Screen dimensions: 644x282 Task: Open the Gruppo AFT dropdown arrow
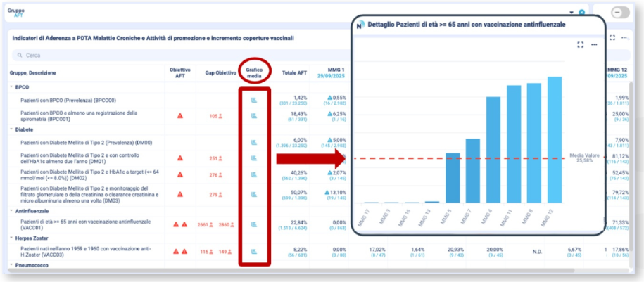point(571,13)
